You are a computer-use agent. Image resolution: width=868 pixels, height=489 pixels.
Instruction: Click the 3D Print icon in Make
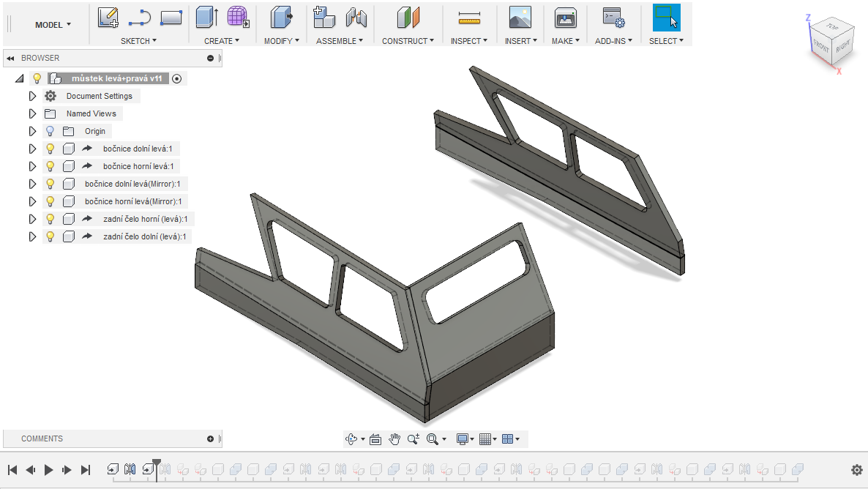[x=566, y=18]
